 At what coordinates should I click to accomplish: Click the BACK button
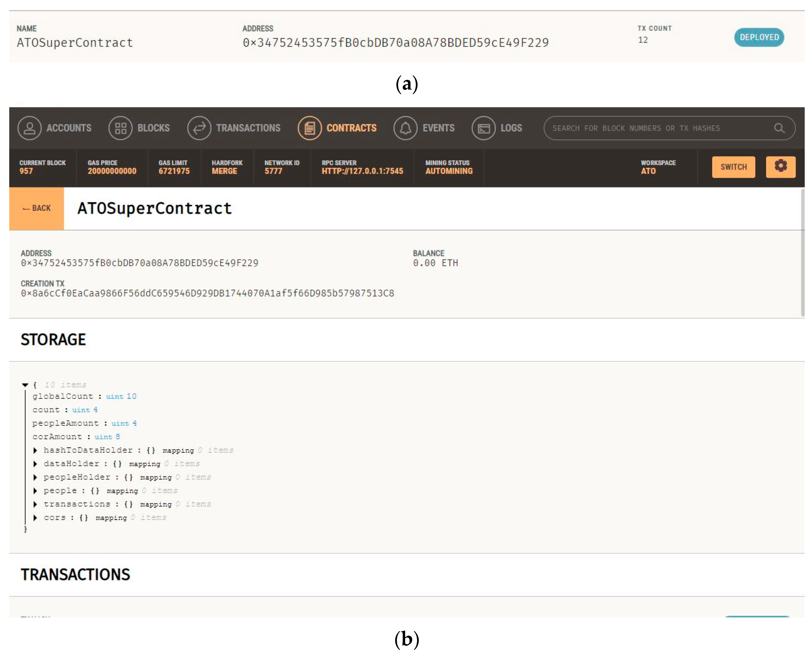[x=36, y=208]
